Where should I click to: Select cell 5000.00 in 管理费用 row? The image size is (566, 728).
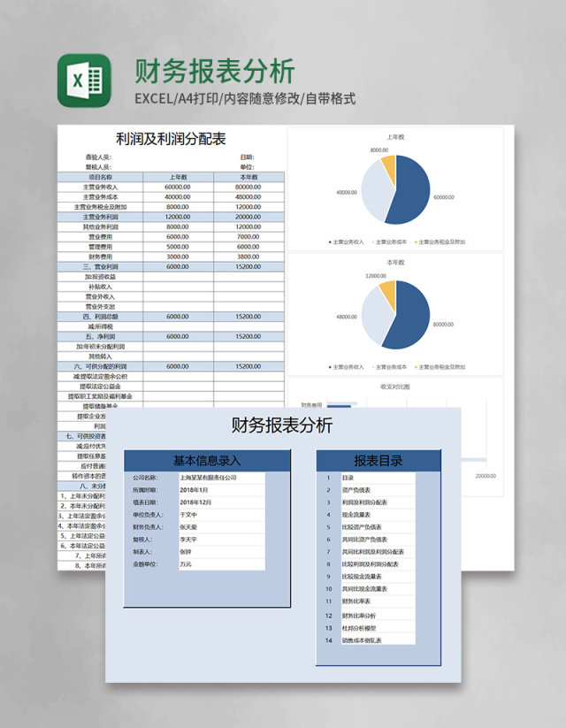179,247
